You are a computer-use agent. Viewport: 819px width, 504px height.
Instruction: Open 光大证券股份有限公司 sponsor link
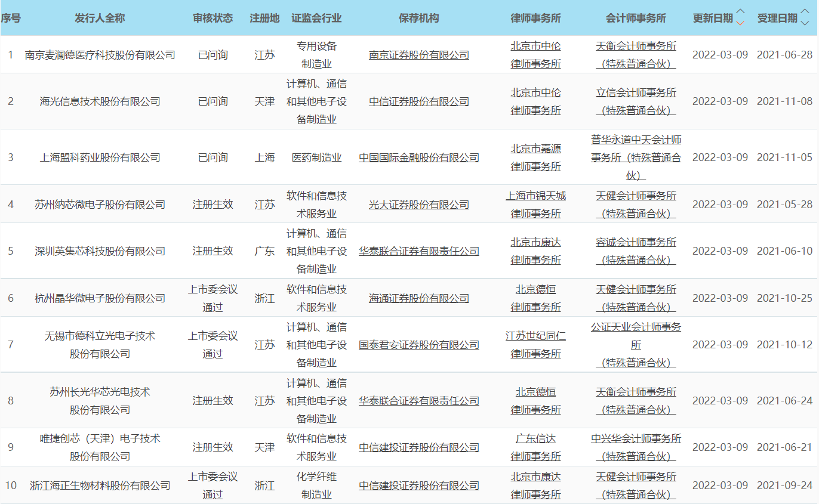[419, 205]
